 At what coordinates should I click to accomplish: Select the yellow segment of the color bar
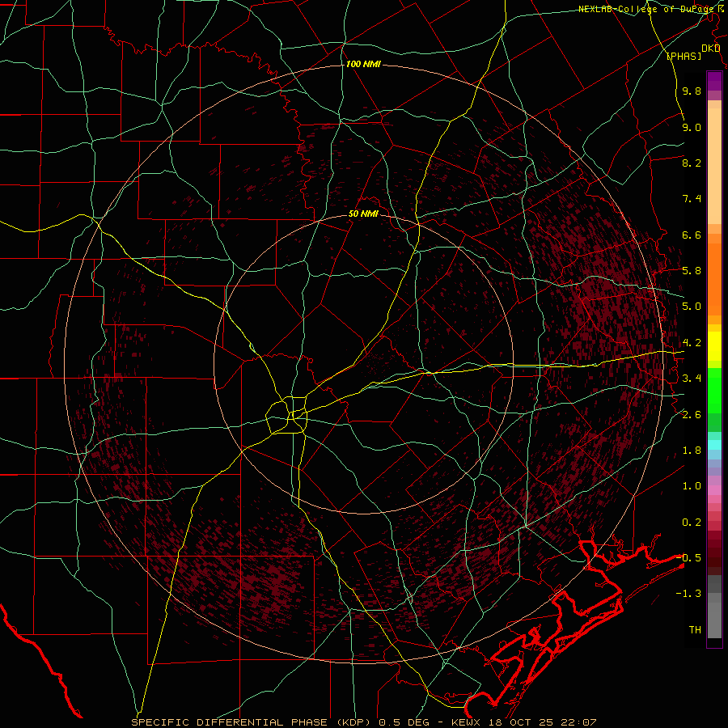coord(714,346)
